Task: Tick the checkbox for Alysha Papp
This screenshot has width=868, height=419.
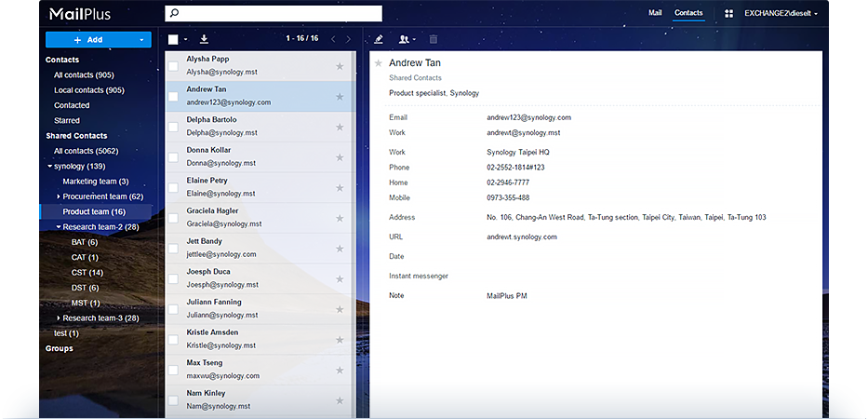Action: (x=173, y=66)
